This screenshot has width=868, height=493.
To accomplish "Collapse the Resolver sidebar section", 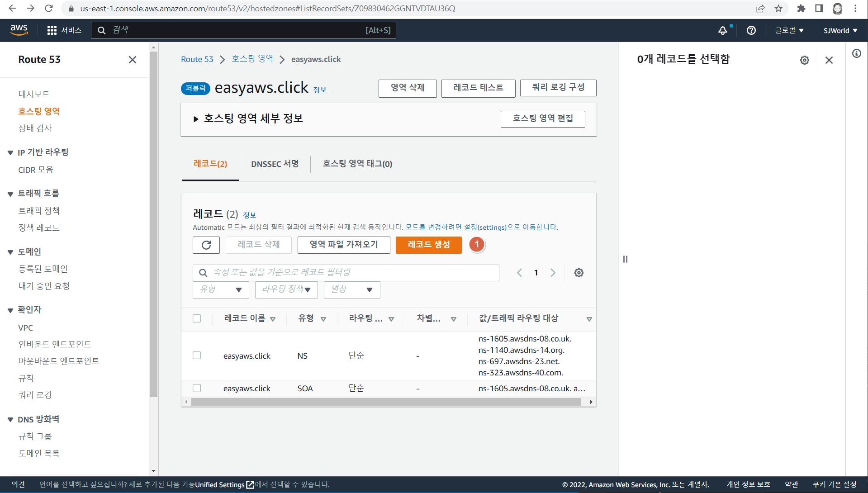I will (10, 310).
